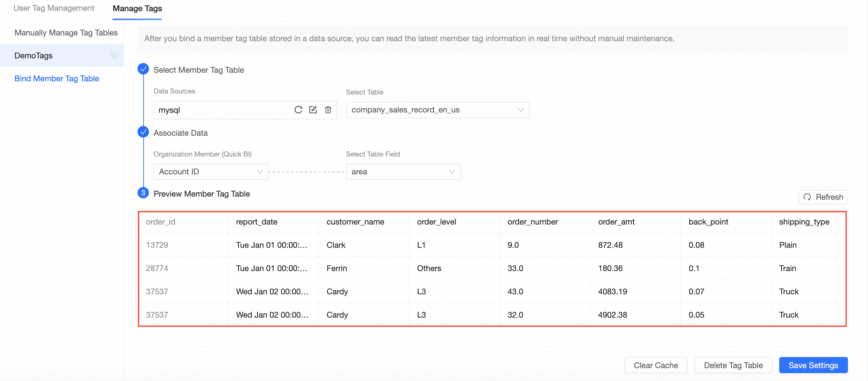This screenshot has height=381, width=868.
Task: Click customer name Ferrin
Action: 337,269
